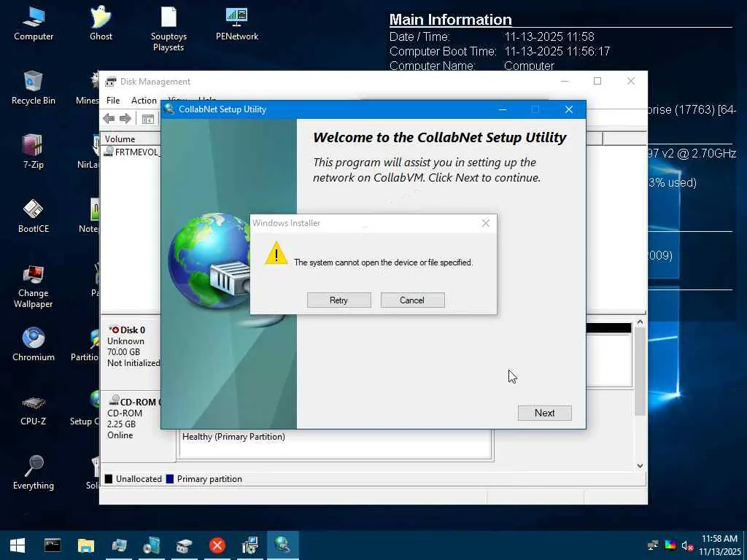Click the CollabNet Setup Utility title icon
The width and height of the screenshot is (747, 560).
pos(169,109)
